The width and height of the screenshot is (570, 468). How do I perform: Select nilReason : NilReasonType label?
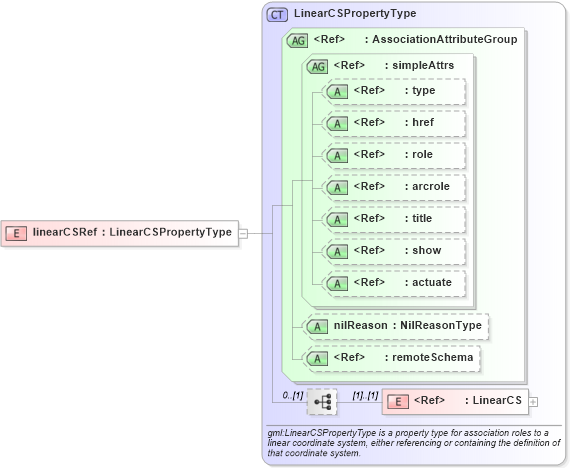(408, 325)
